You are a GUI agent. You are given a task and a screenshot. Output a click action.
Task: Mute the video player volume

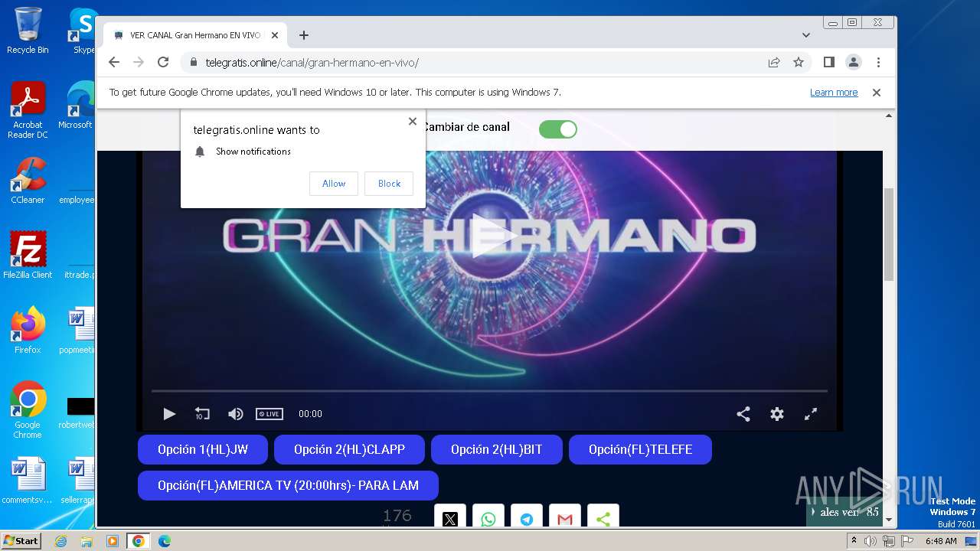[235, 414]
